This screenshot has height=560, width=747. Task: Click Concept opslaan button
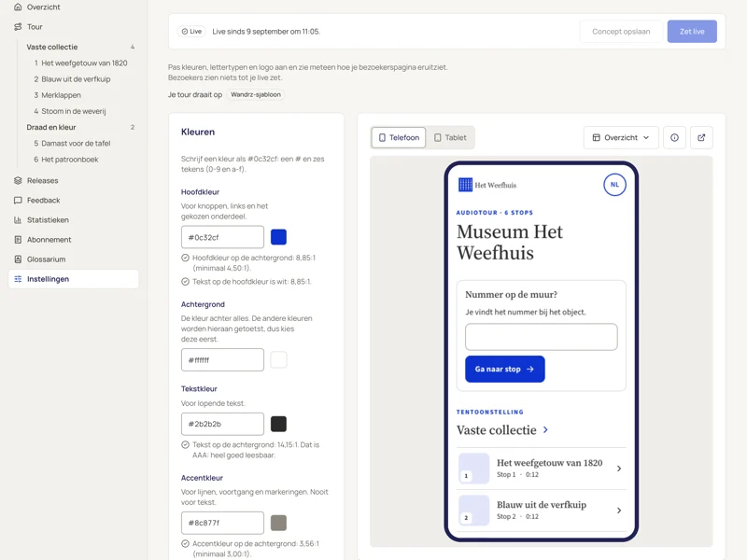pyautogui.click(x=621, y=32)
